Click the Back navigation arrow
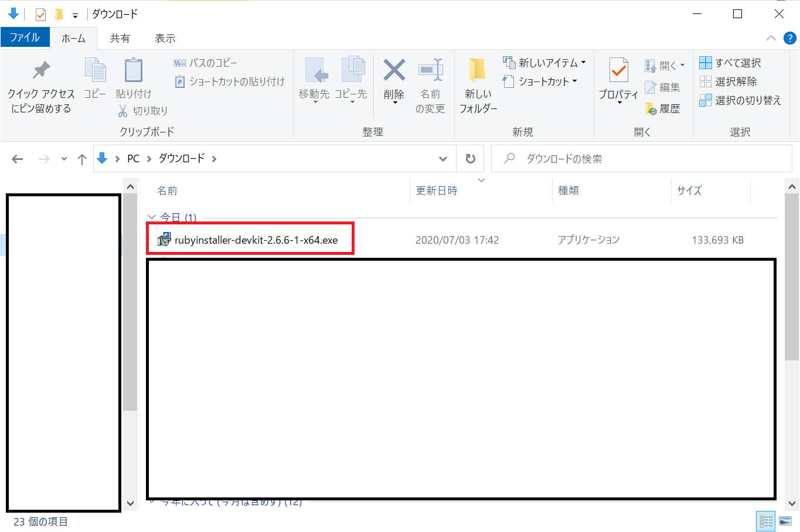Viewport: 800px width, 532px height. point(18,159)
